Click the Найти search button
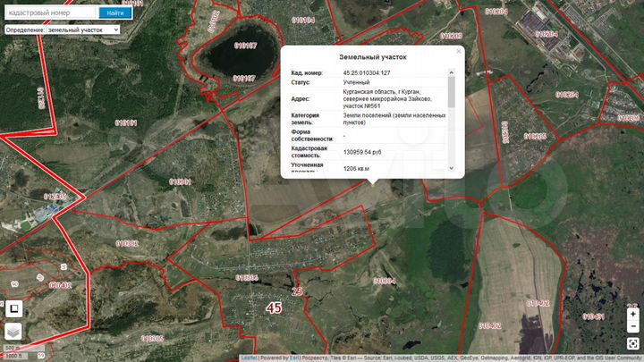 click(114, 13)
